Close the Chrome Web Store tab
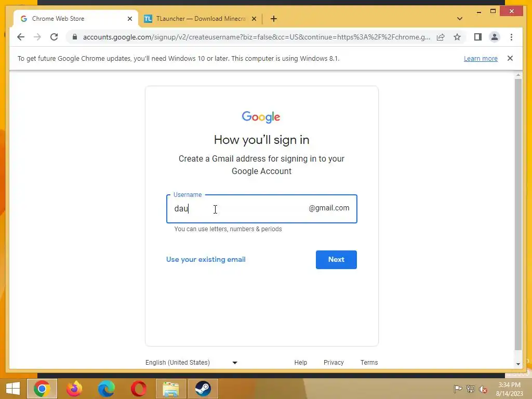This screenshot has height=399, width=532. click(x=129, y=19)
